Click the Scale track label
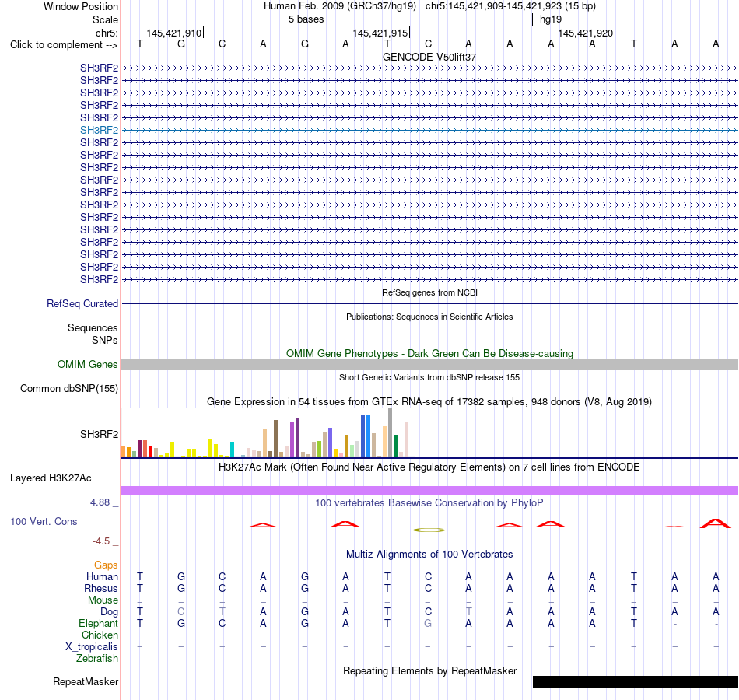Image resolution: width=739 pixels, height=700 pixels. click(105, 19)
